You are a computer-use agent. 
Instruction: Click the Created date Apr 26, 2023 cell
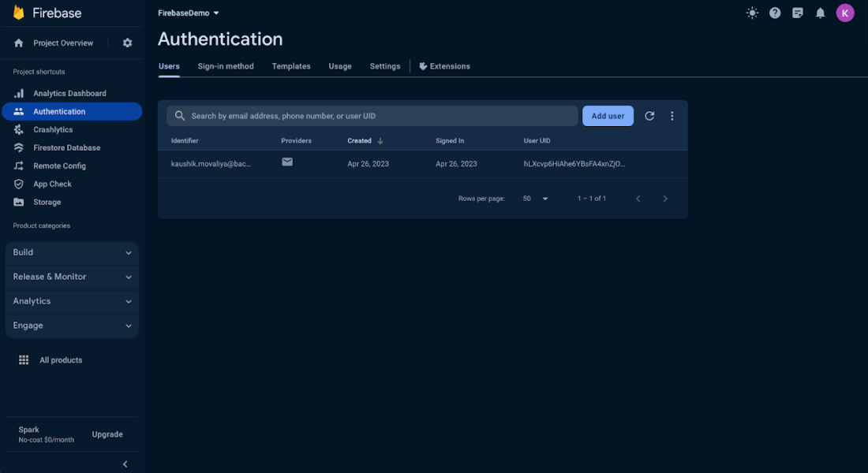click(369, 164)
